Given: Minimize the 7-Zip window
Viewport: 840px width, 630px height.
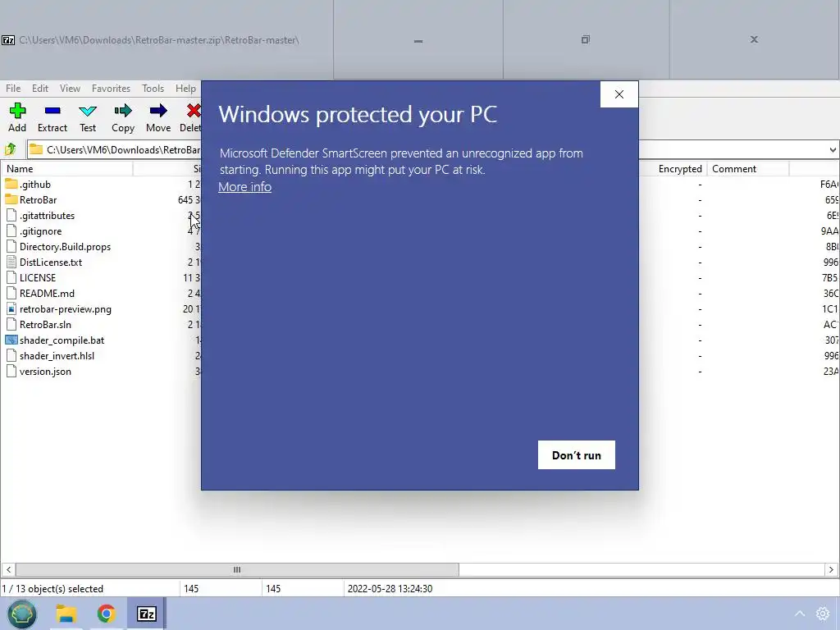Looking at the screenshot, I should [x=418, y=39].
